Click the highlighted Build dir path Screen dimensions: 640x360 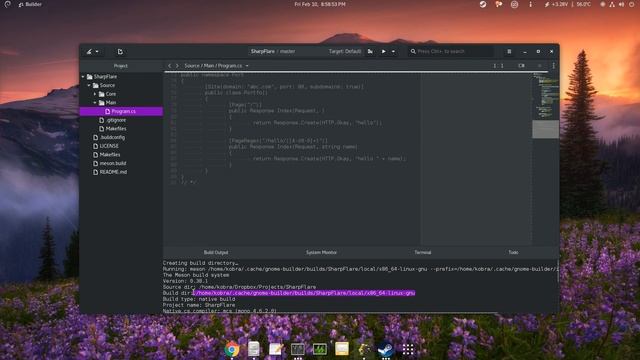click(x=304, y=293)
